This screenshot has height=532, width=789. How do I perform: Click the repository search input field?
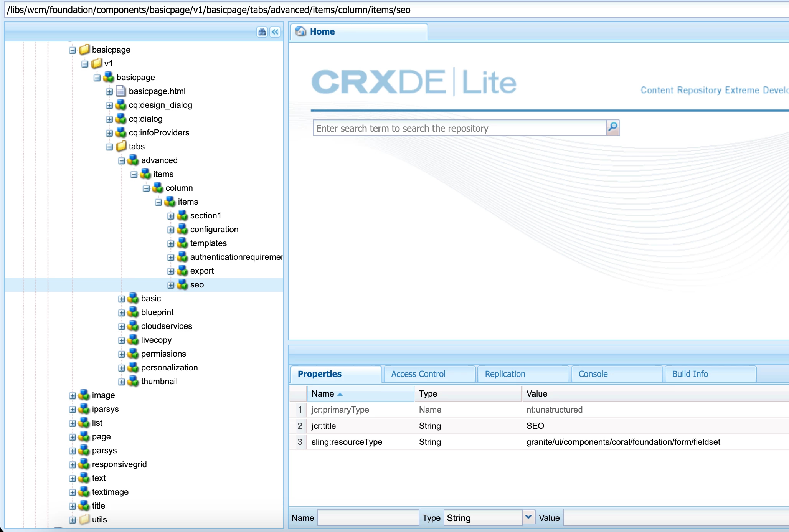(x=459, y=128)
